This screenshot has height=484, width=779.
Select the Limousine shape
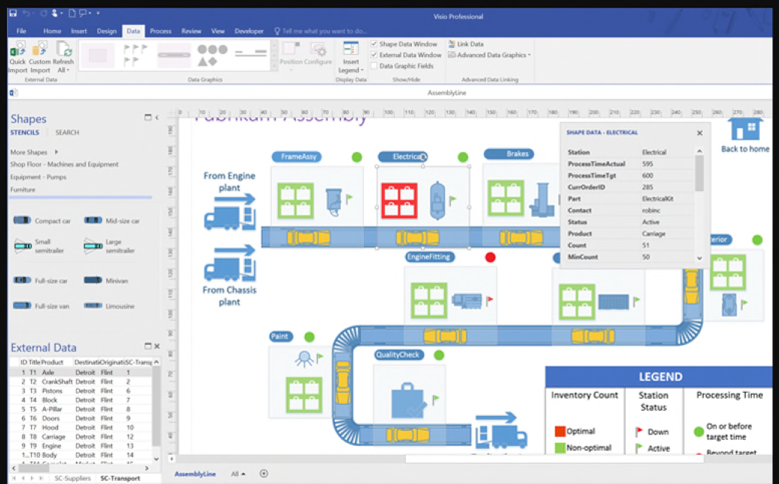point(93,306)
